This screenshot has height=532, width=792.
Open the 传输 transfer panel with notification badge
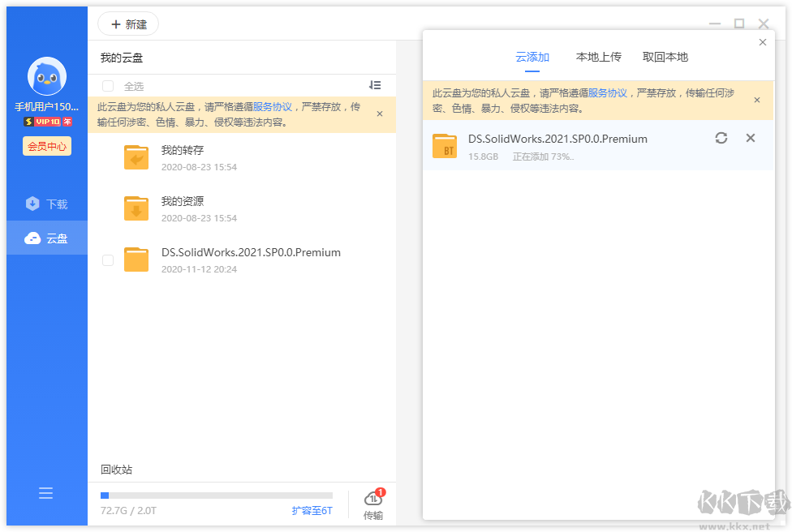click(x=372, y=503)
